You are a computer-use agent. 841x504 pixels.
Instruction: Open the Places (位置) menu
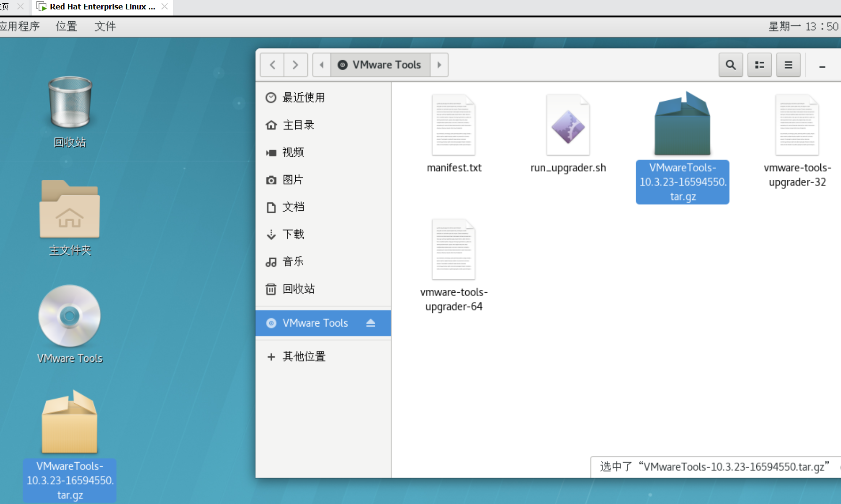pos(66,26)
